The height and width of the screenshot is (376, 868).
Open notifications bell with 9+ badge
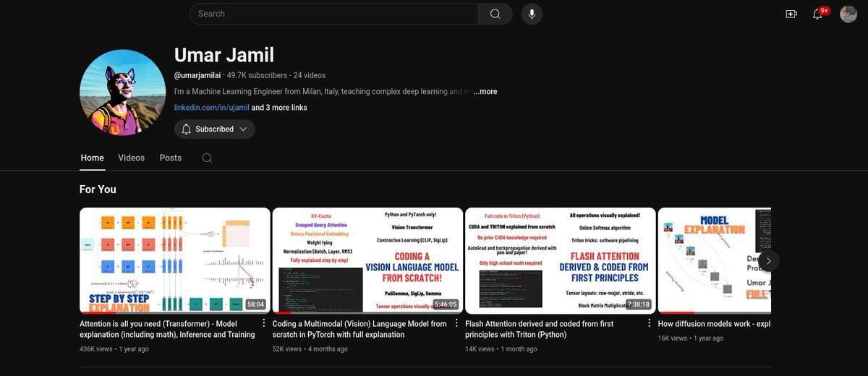tap(820, 14)
